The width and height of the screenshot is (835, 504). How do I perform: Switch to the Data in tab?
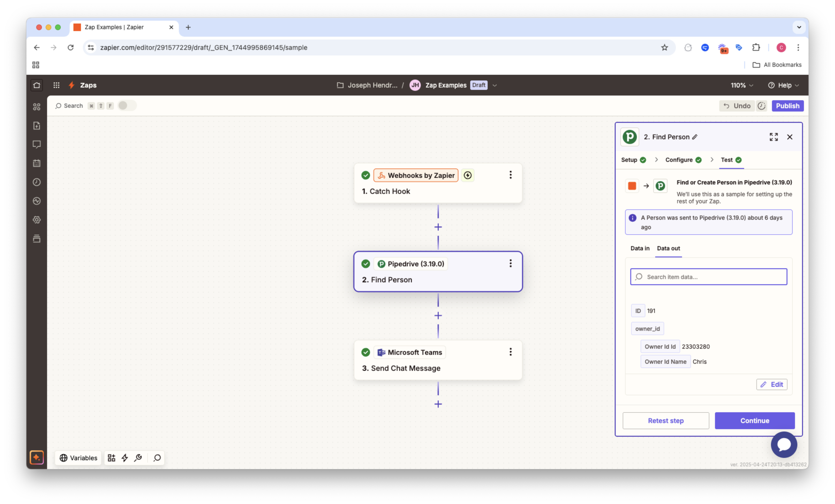click(639, 248)
